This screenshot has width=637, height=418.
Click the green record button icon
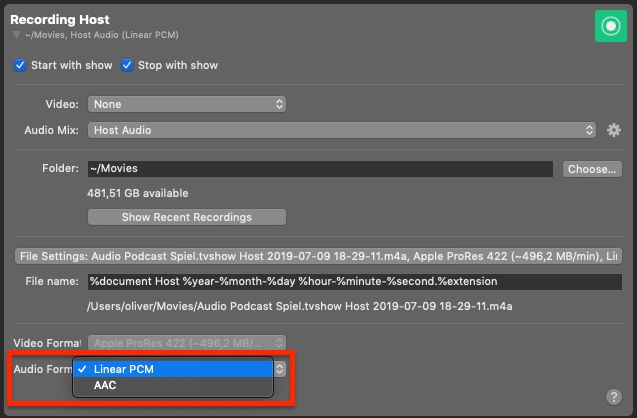pos(611,26)
